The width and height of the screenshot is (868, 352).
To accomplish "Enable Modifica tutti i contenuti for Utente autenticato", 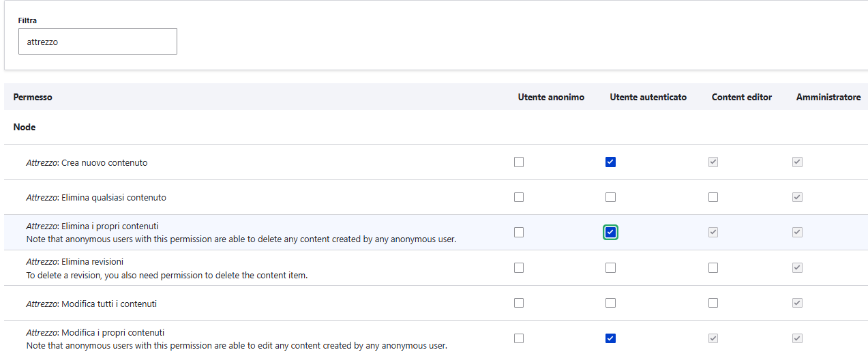I will pyautogui.click(x=610, y=303).
